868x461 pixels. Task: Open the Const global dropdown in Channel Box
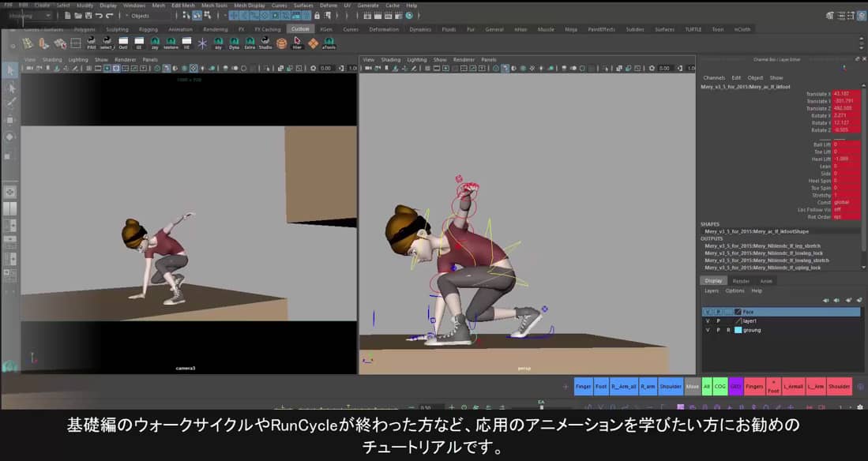(x=847, y=203)
